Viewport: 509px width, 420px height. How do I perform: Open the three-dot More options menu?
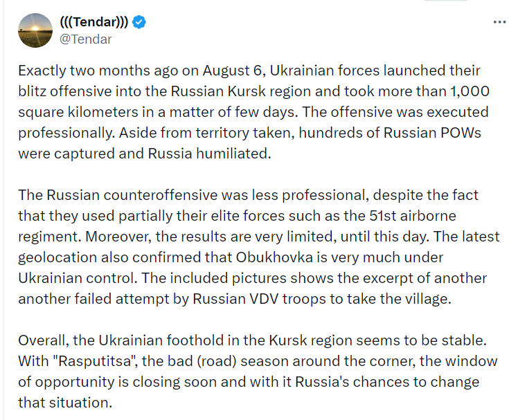click(x=499, y=22)
